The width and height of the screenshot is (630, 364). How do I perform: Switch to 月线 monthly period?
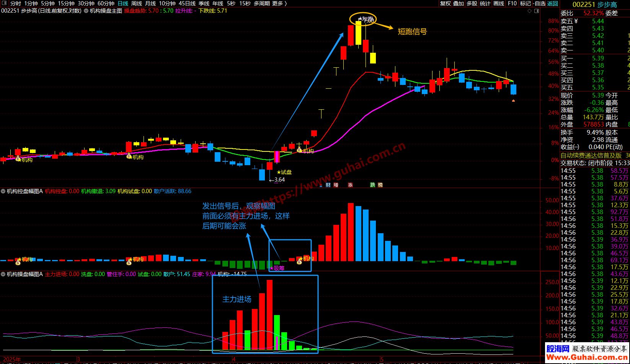click(150, 3)
